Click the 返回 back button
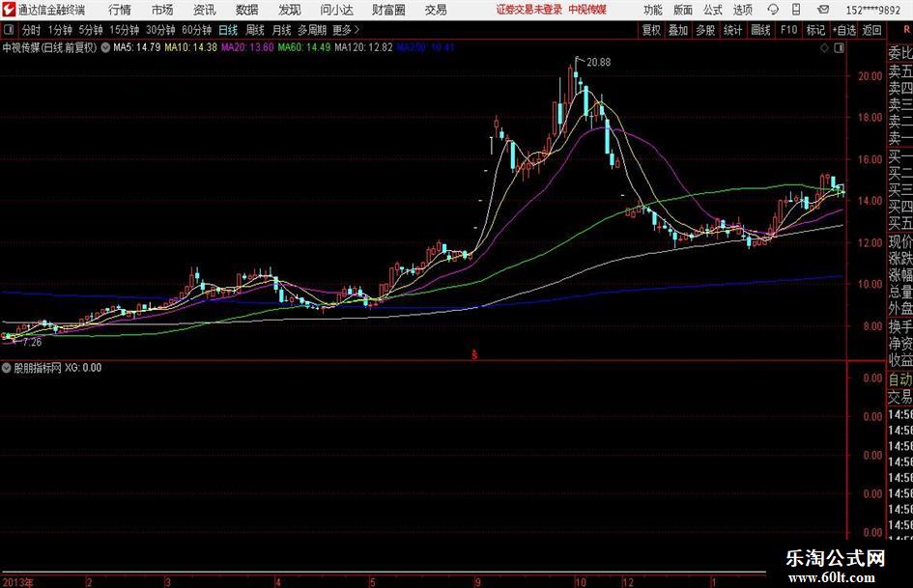This screenshot has width=913, height=588. pyautogui.click(x=871, y=30)
